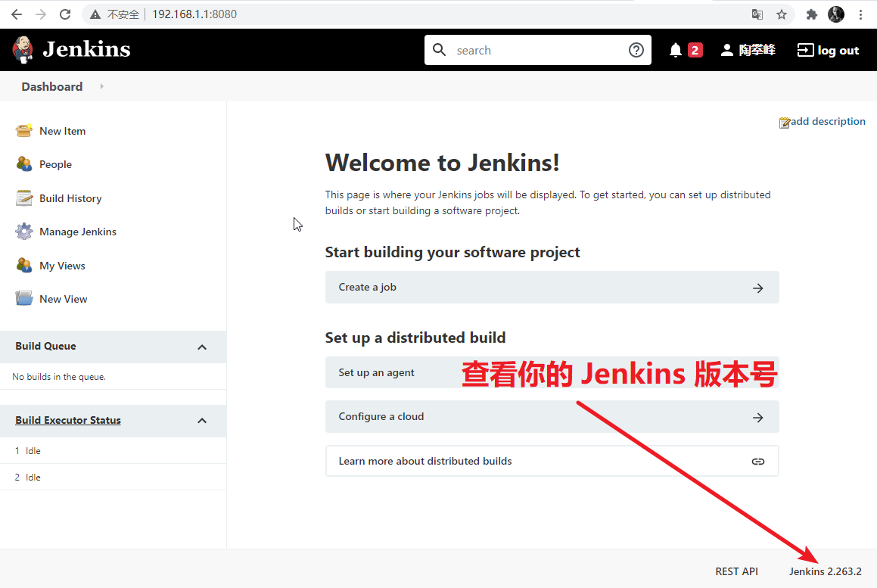Collapse the Build Executor Status panel
The width and height of the screenshot is (877, 588).
[x=202, y=421]
